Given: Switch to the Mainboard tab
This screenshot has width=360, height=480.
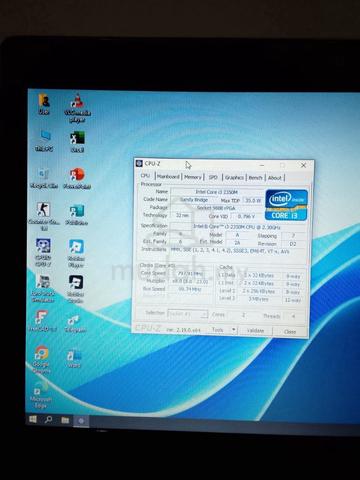Looking at the screenshot, I should (168, 177).
